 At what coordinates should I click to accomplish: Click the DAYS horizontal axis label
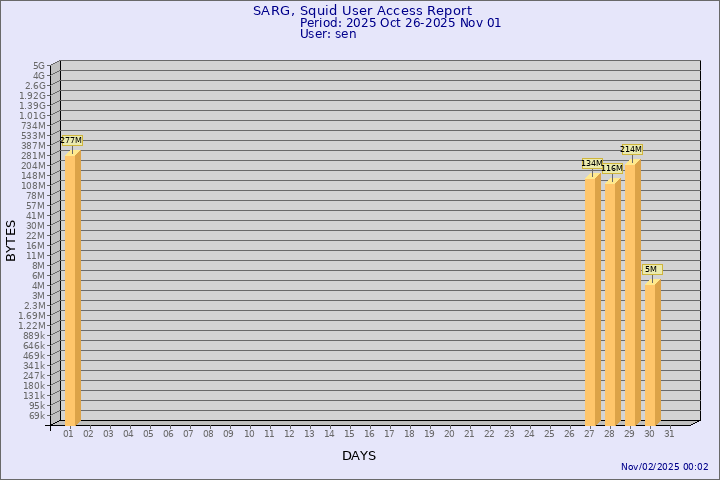[x=359, y=456]
